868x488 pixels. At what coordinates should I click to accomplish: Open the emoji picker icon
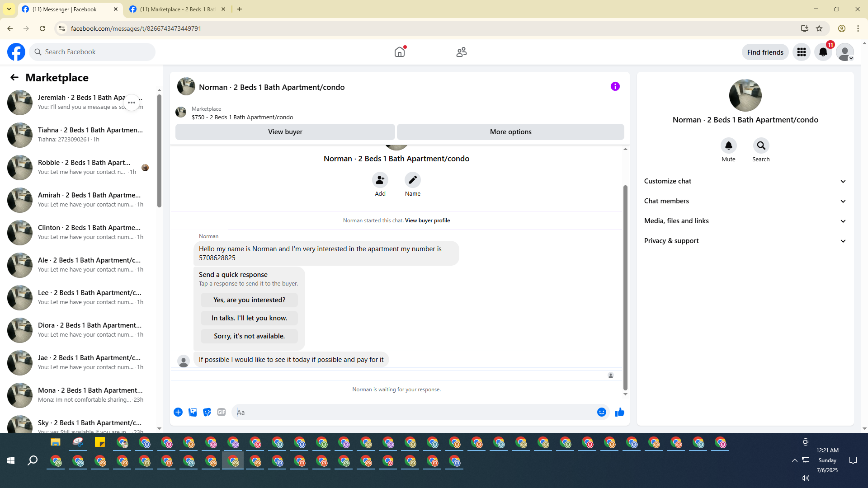tap(601, 412)
